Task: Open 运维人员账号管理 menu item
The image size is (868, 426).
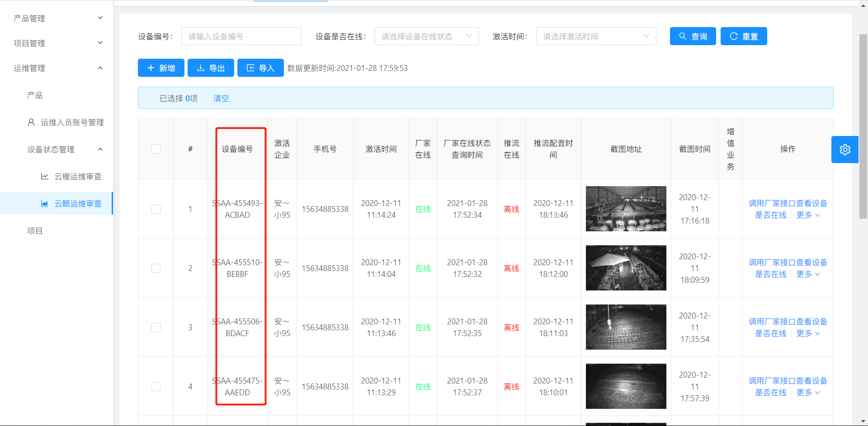Action: point(57,122)
